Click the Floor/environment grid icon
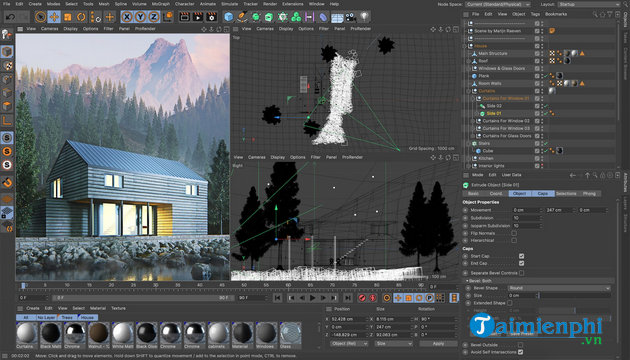Image resolution: width=630 pixels, height=360 pixels. [337, 18]
